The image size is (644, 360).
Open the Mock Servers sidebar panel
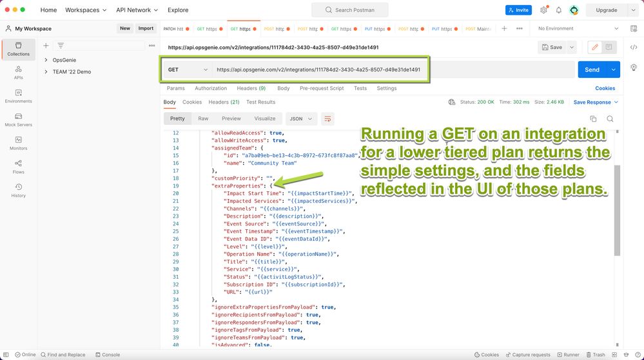coord(19,119)
